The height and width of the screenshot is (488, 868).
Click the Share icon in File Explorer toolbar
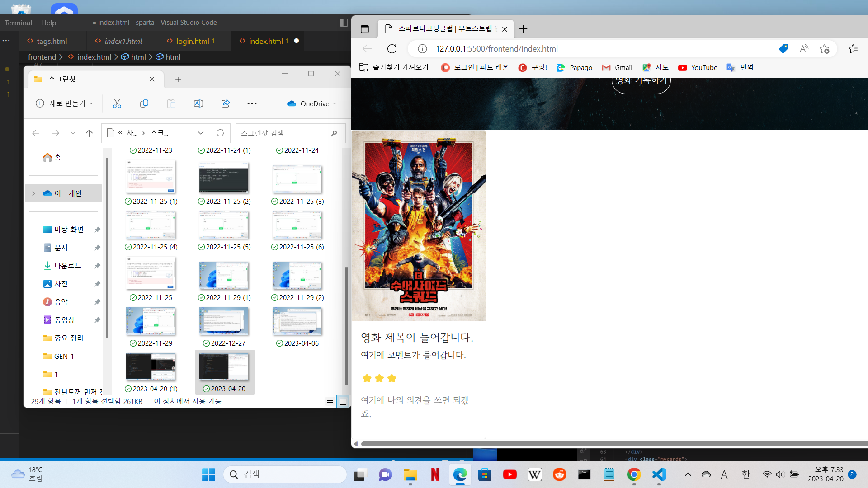pos(226,103)
